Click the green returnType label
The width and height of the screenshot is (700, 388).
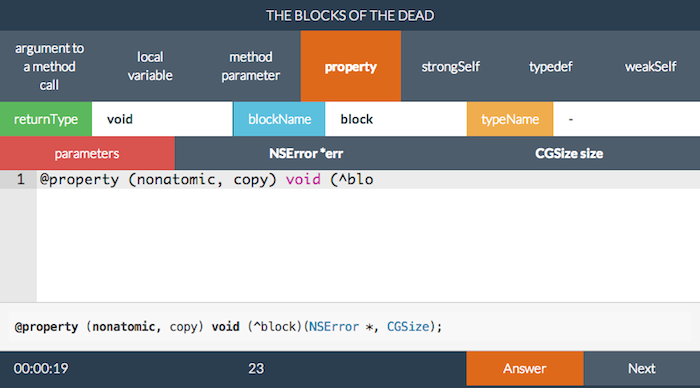tap(46, 119)
